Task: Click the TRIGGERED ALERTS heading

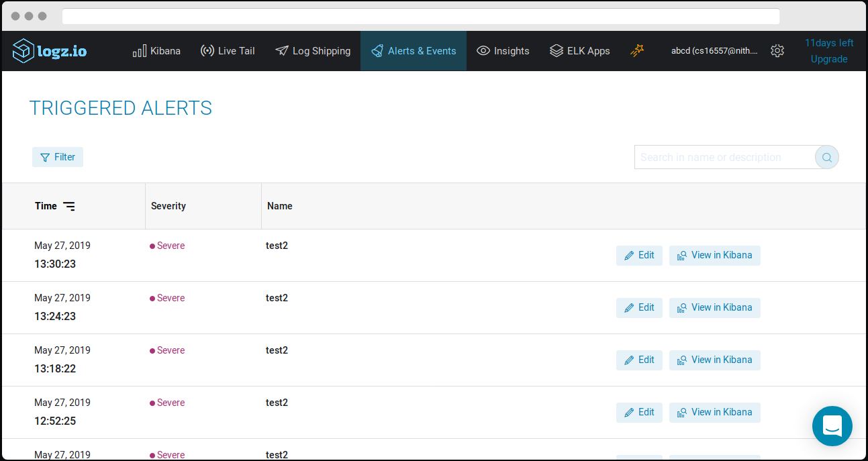Action: point(121,108)
